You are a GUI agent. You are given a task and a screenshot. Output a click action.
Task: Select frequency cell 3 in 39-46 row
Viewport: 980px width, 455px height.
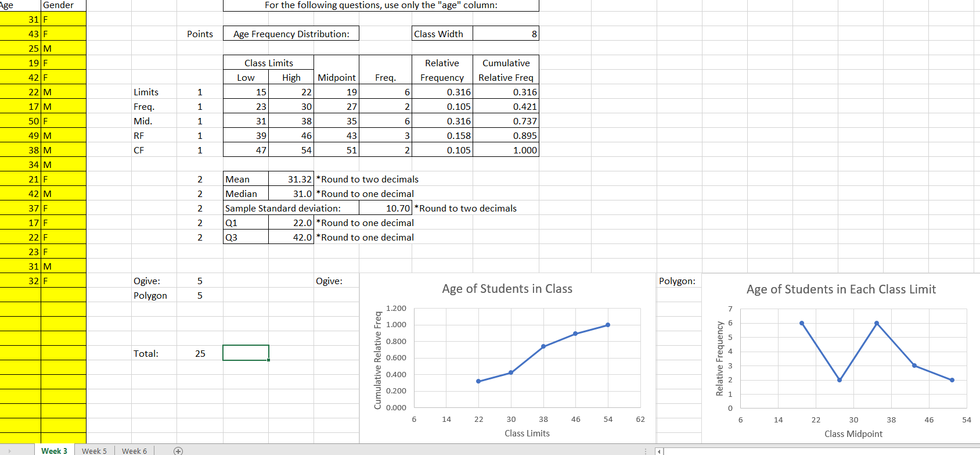[385, 135]
